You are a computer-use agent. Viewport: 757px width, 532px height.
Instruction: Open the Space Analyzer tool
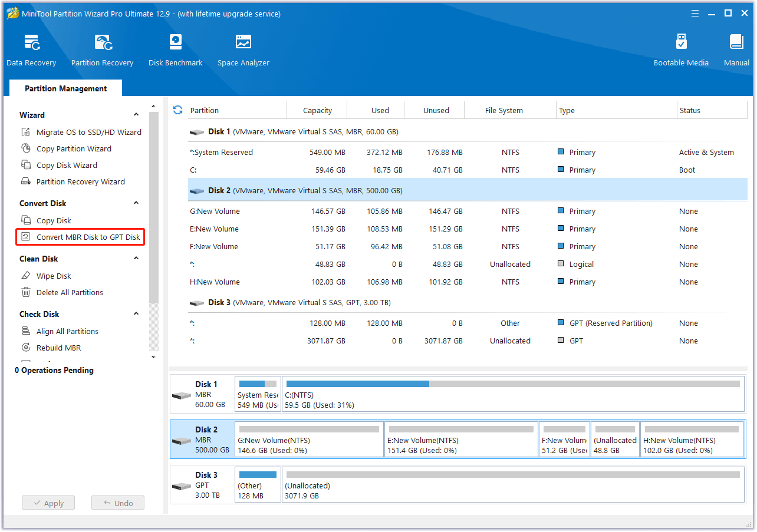coord(243,50)
